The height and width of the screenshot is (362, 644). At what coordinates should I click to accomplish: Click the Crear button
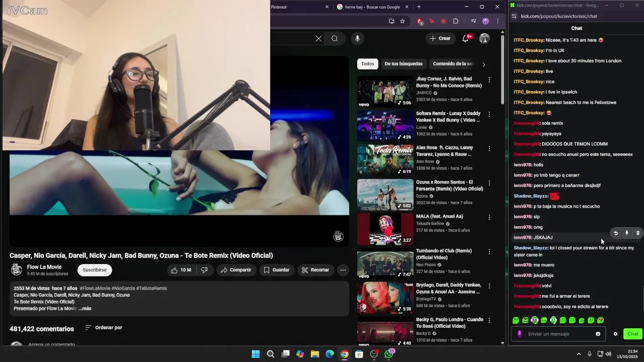click(x=440, y=38)
